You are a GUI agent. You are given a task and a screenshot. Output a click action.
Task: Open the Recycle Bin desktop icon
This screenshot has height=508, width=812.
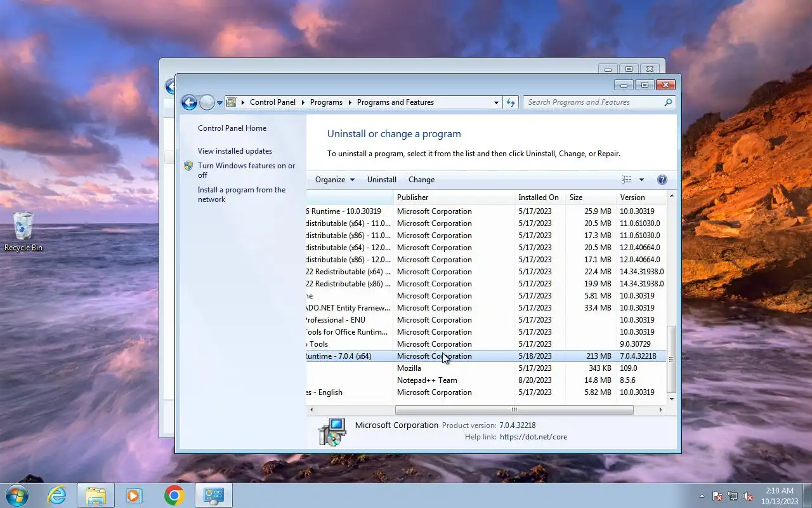[23, 232]
